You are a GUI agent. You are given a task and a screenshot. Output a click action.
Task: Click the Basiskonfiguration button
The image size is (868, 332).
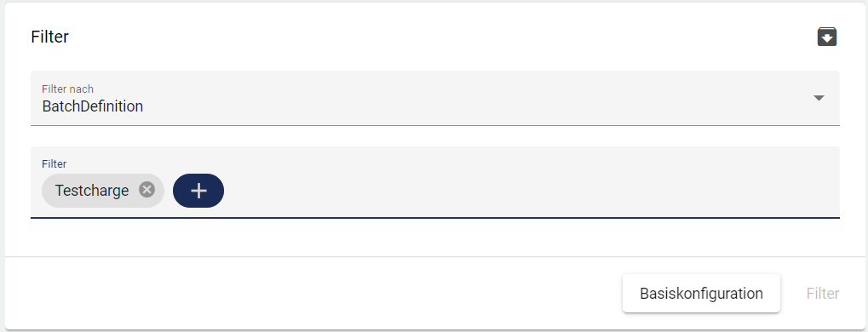pos(701,293)
